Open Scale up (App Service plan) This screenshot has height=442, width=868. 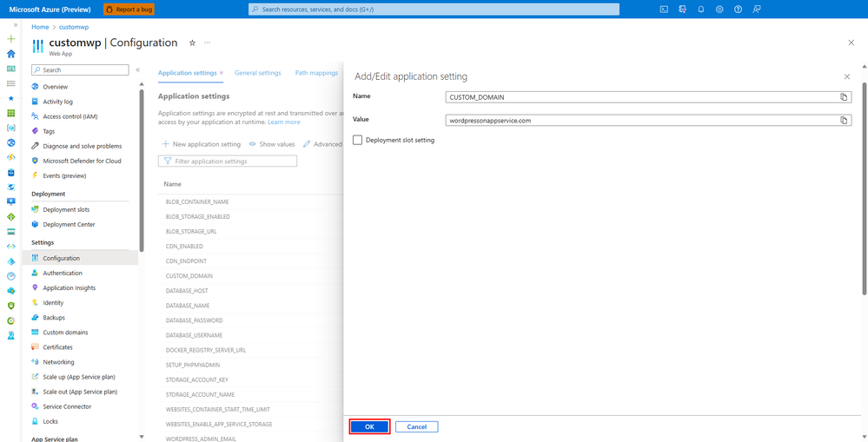coord(80,377)
